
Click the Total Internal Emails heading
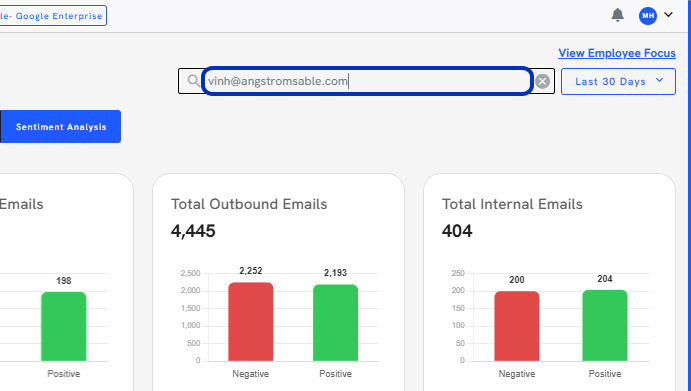click(512, 204)
